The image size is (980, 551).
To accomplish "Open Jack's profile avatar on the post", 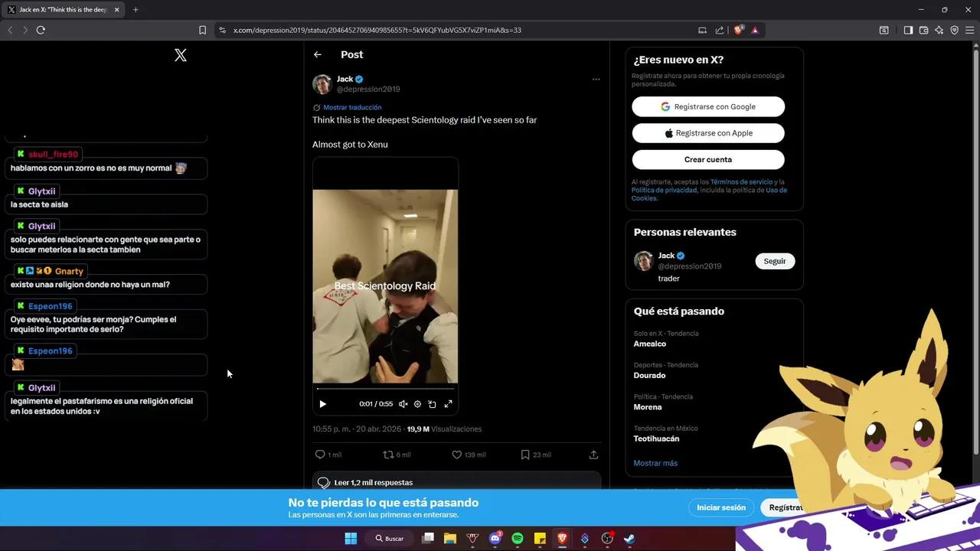I will coord(322,84).
